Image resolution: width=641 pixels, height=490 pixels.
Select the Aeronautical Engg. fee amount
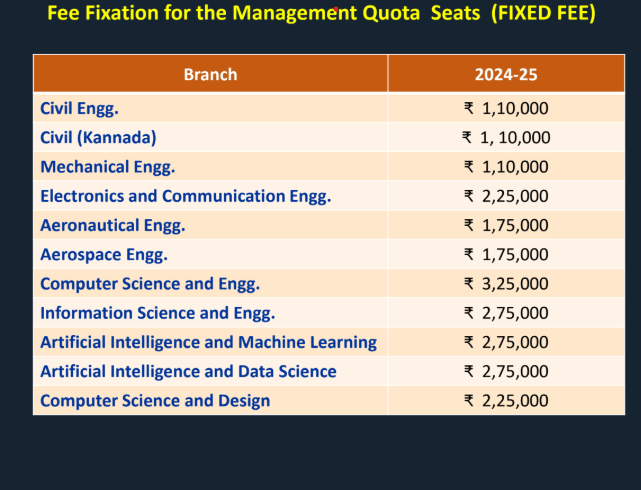pyautogui.click(x=506, y=225)
